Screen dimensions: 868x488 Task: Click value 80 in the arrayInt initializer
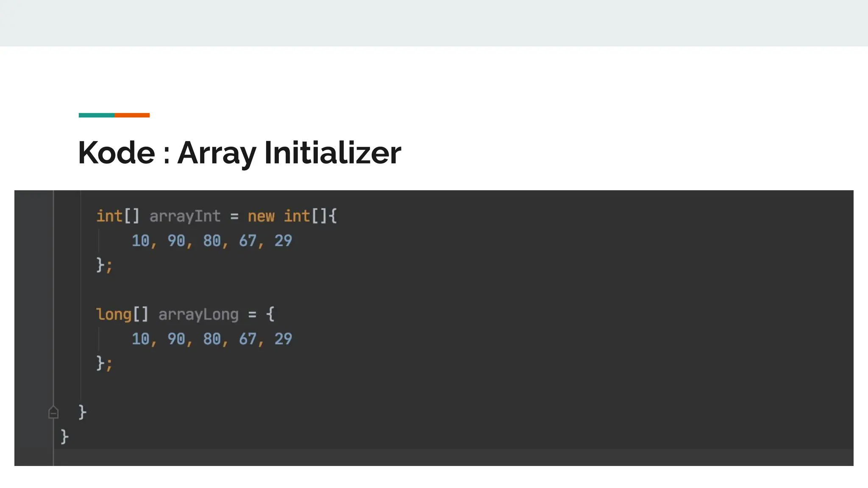point(212,241)
